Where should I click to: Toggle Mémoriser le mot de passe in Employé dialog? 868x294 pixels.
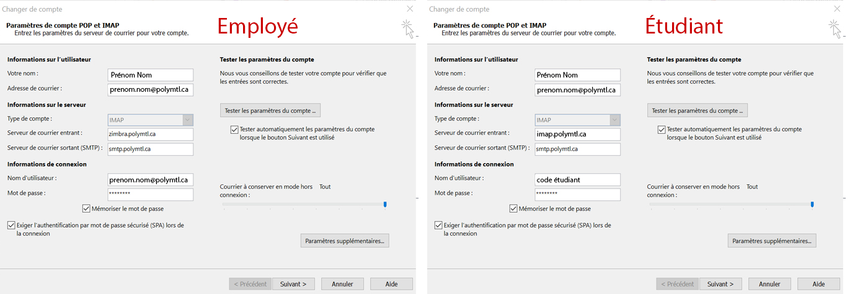coord(86,208)
